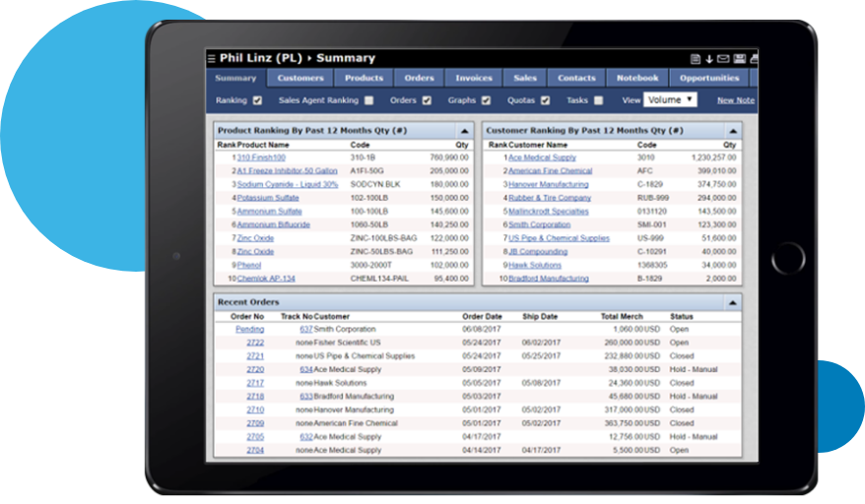Open the Ammonium Bifluoride product link
865x504 pixels.
pos(274,225)
